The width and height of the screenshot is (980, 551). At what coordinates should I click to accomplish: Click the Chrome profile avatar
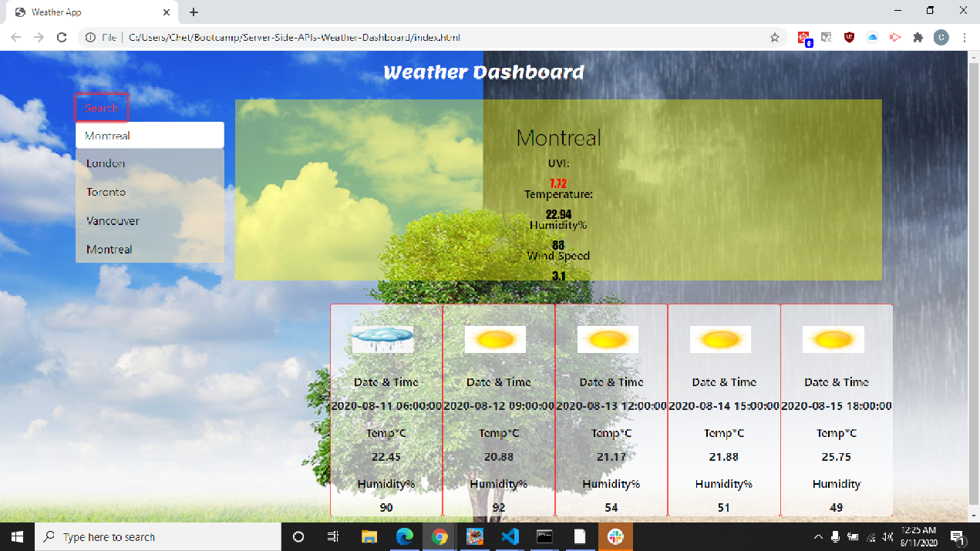point(941,37)
